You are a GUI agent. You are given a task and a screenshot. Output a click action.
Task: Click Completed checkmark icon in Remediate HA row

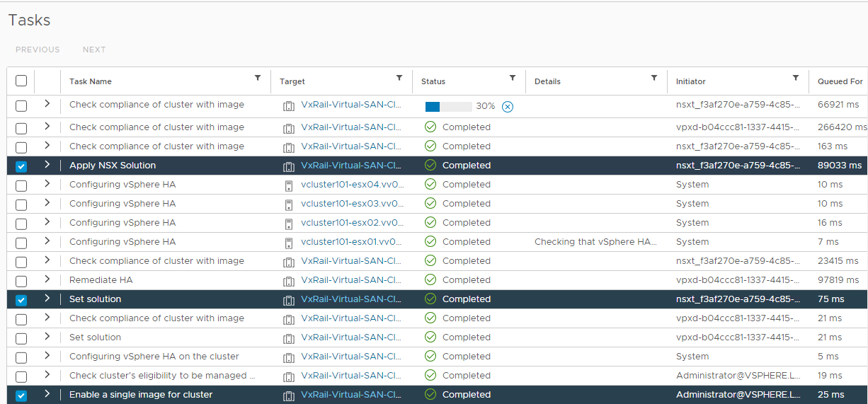[430, 279]
